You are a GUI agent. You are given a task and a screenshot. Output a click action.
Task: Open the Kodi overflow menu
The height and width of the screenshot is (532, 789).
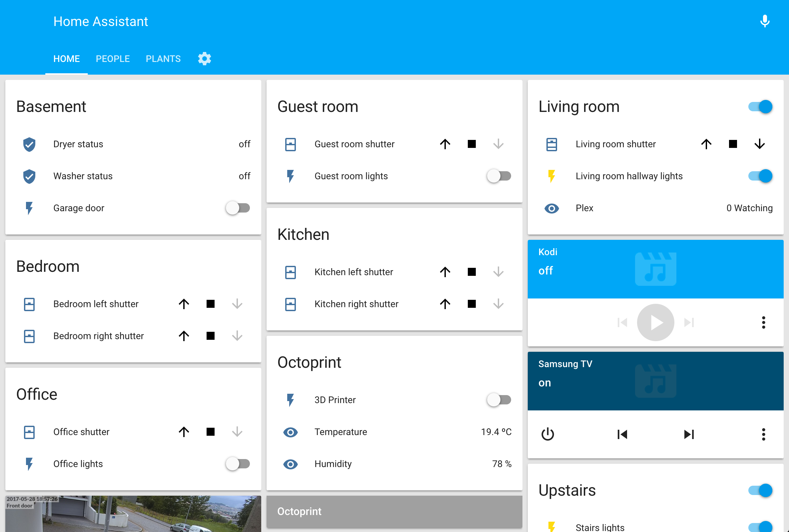point(764,322)
